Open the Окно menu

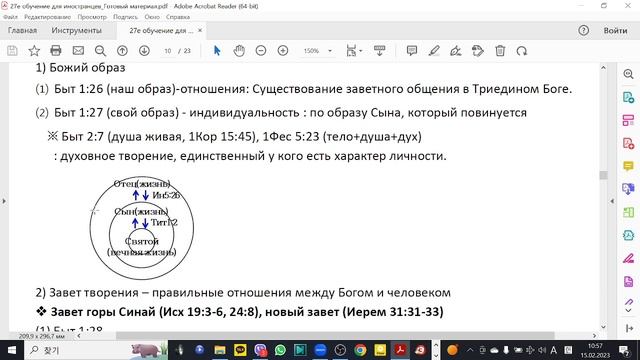pyautogui.click(x=152, y=17)
